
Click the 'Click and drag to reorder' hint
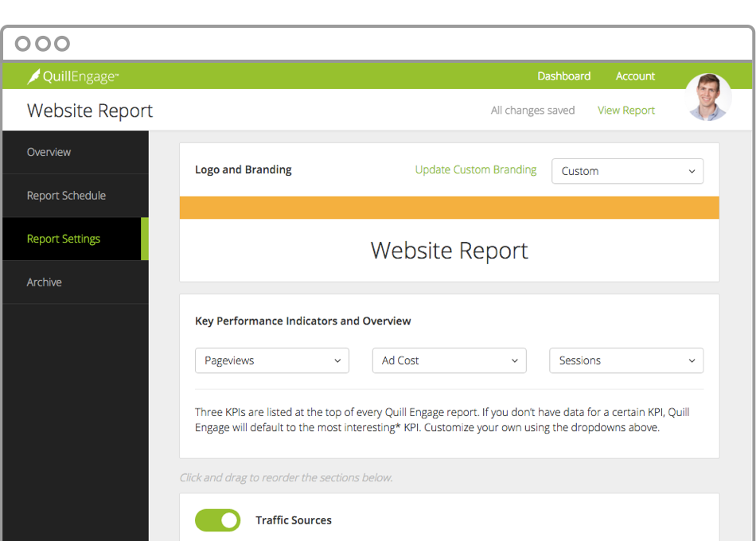pyautogui.click(x=286, y=478)
